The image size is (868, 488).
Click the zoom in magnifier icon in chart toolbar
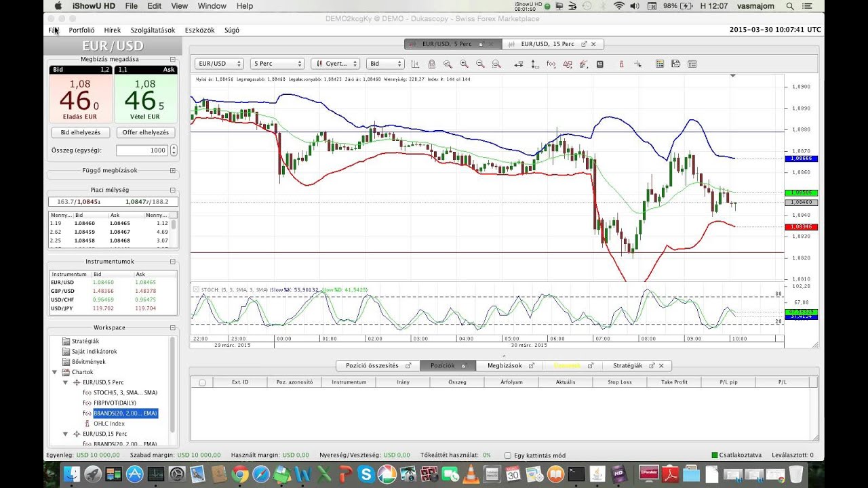click(464, 64)
